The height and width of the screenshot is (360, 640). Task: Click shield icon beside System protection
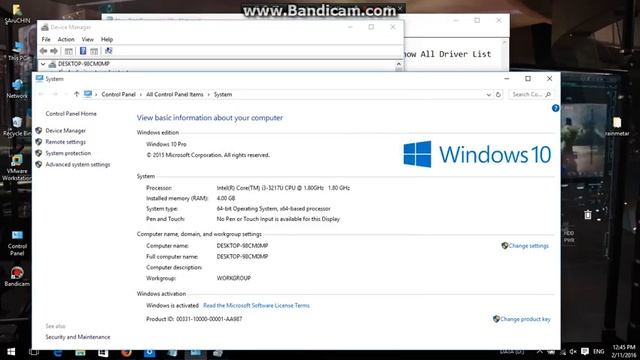(39, 153)
